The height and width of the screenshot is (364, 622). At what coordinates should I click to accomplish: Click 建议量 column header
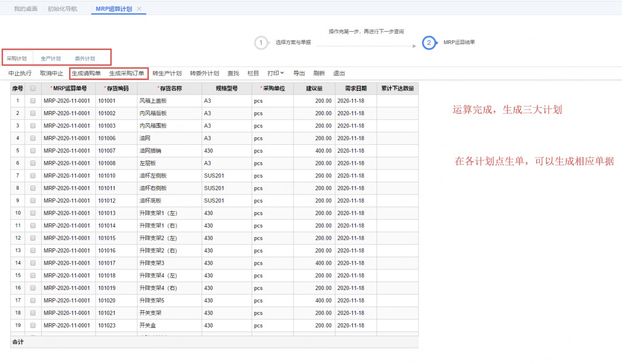pos(314,88)
